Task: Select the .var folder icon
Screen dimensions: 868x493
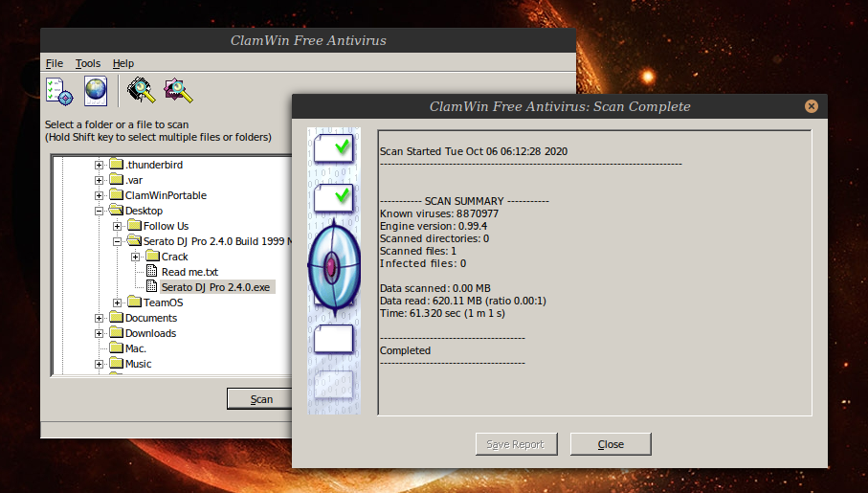Action: (116, 179)
